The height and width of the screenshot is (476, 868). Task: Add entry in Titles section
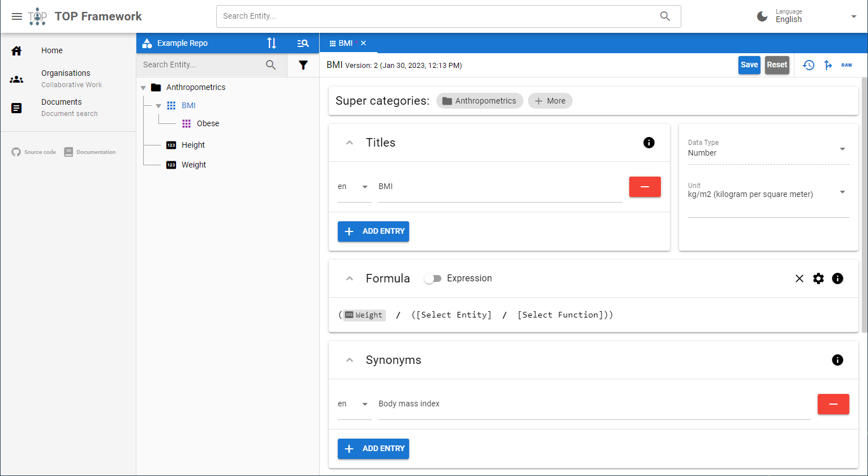click(x=373, y=231)
